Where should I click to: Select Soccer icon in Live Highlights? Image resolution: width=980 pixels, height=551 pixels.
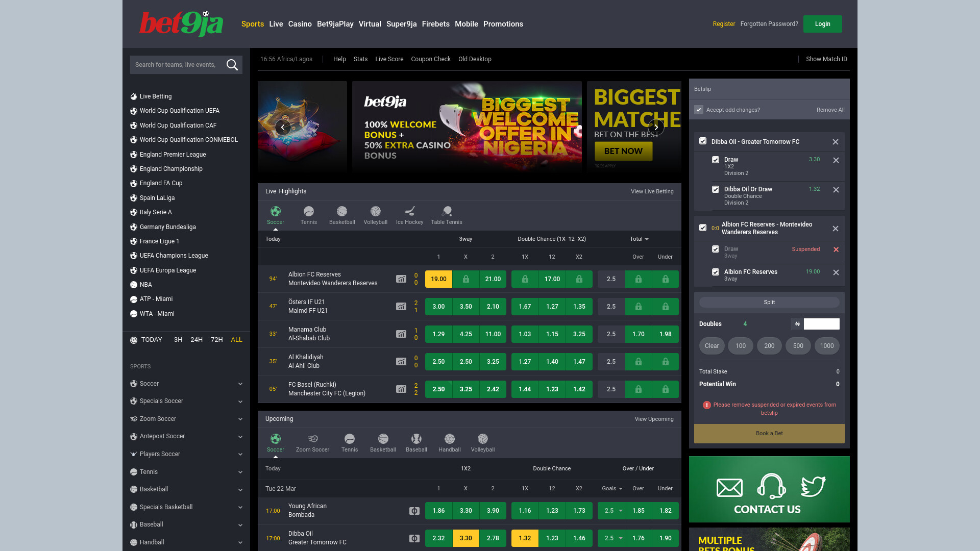point(276,211)
